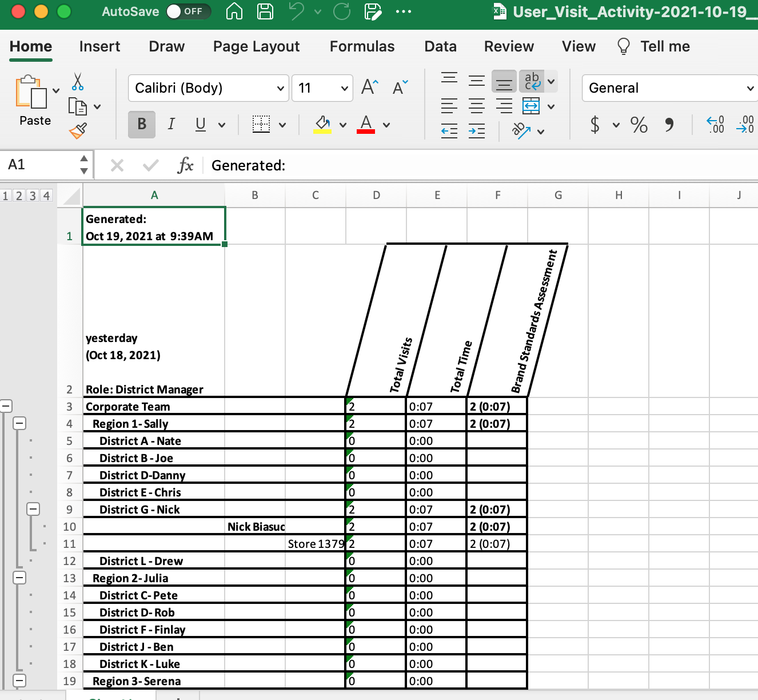Collapse the Region 1 row group

(20, 423)
